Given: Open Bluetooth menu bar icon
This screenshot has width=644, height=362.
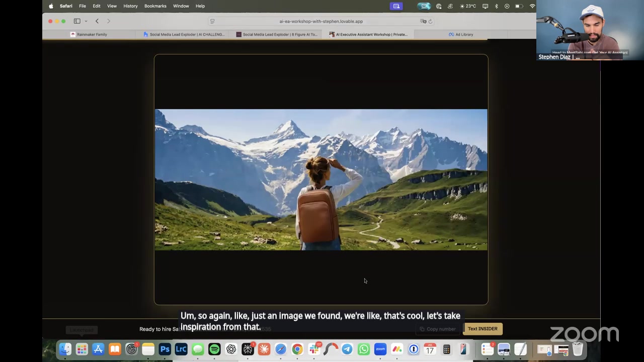Looking at the screenshot, I should tap(496, 6).
